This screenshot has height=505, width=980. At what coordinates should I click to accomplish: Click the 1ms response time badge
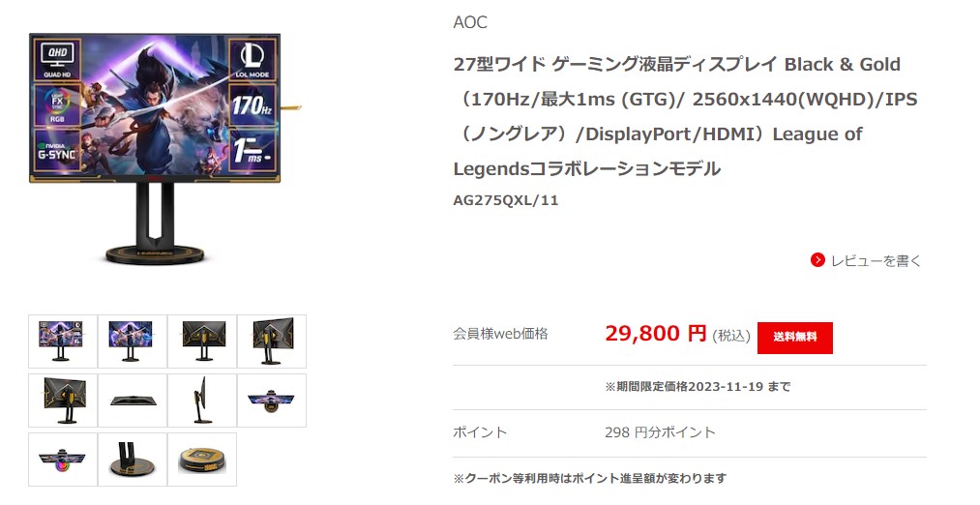pyautogui.click(x=252, y=151)
